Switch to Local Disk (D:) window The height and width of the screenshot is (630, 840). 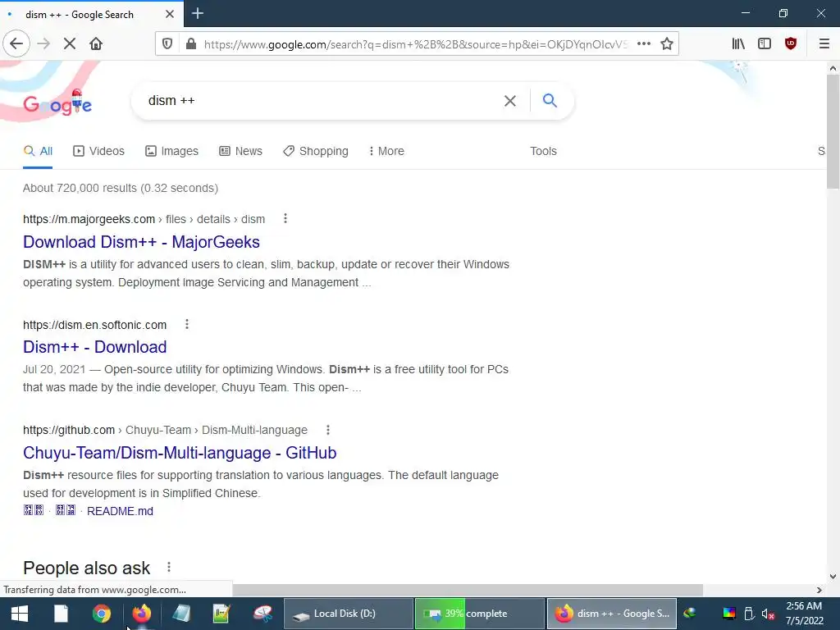348,614
